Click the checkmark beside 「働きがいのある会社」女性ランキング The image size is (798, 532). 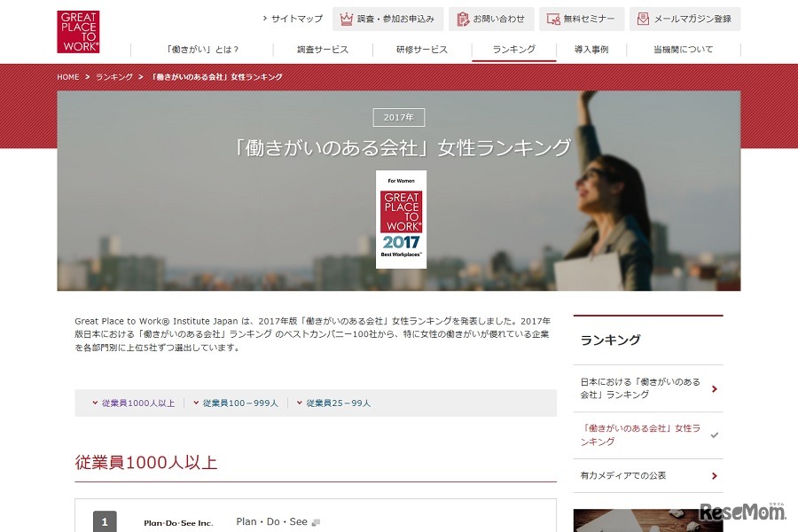click(x=715, y=435)
